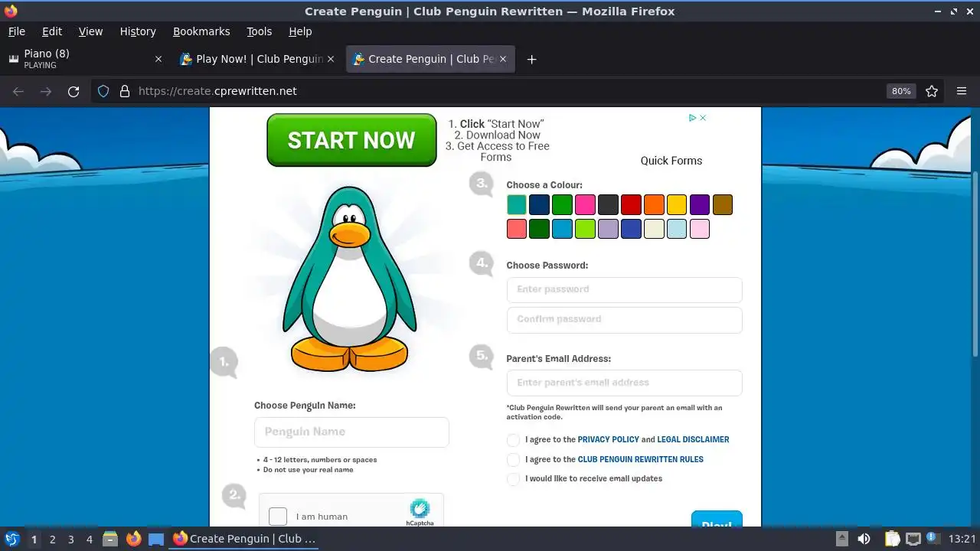Open the Bookmarks menu
Screen dimensions: 980x551
pos(201,31)
